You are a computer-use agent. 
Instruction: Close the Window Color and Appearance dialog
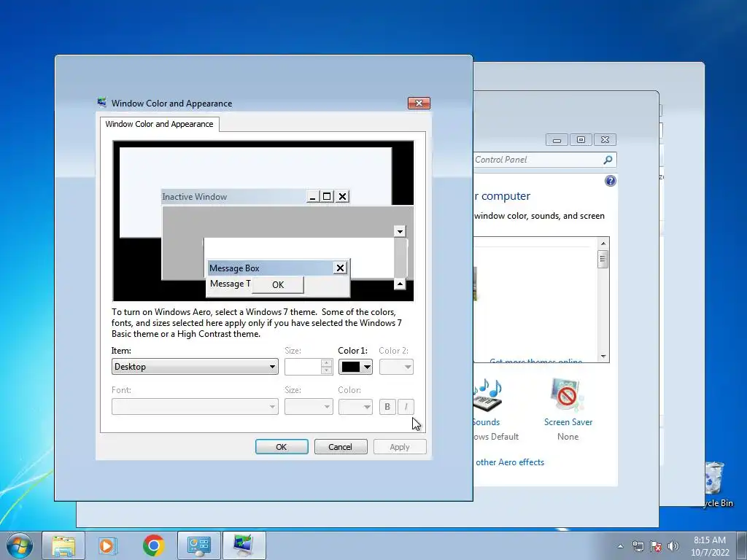tap(419, 103)
